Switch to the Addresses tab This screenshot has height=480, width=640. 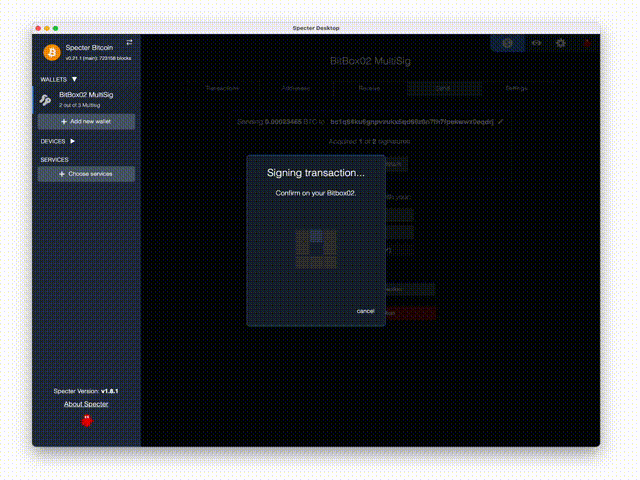point(296,88)
